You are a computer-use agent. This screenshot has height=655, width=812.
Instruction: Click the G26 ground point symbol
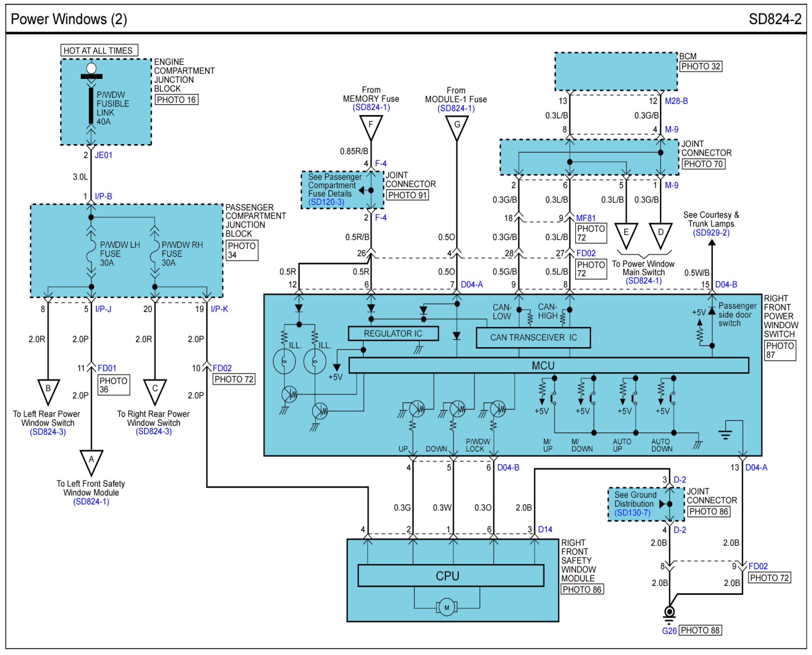coord(669,611)
